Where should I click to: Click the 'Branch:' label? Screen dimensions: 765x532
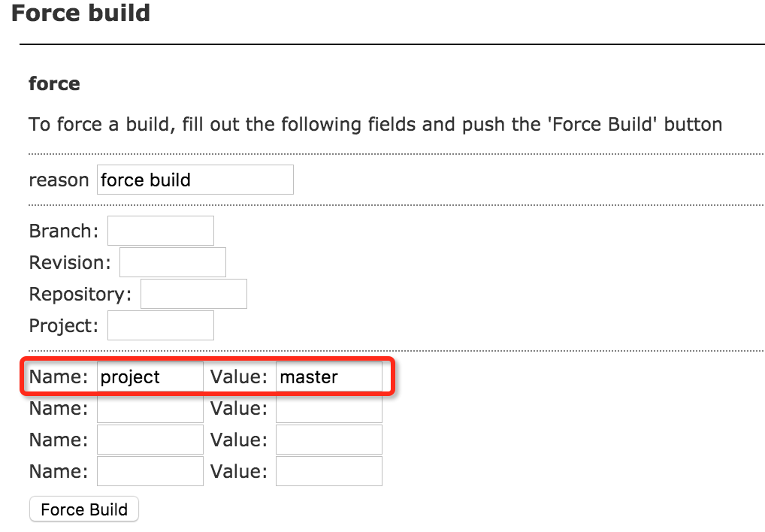point(64,231)
